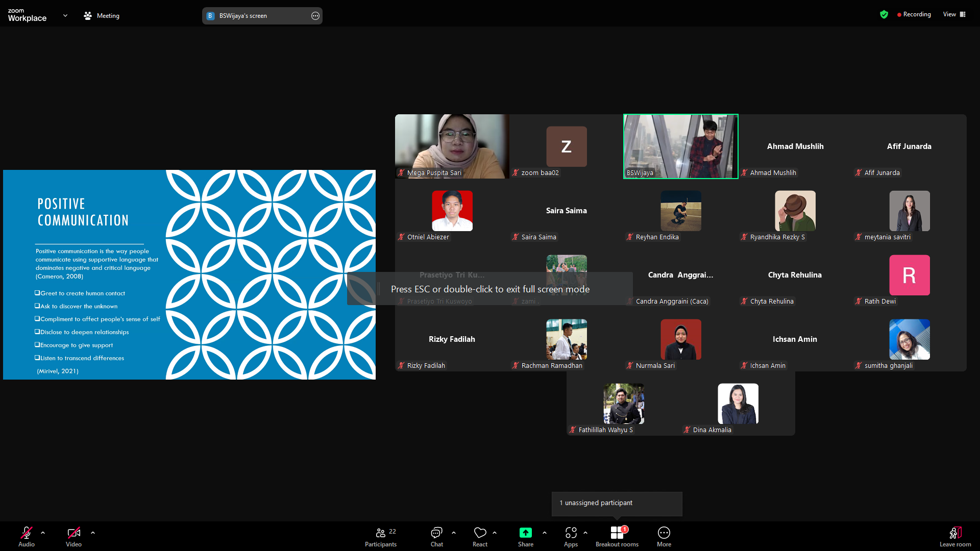This screenshot has width=980, height=551.
Task: Start camera with the Video icon
Action: [73, 533]
